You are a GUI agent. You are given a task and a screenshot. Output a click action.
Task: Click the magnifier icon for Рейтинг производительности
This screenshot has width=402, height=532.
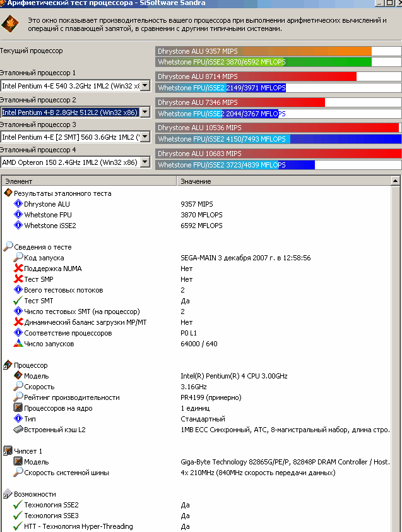pos(18,397)
